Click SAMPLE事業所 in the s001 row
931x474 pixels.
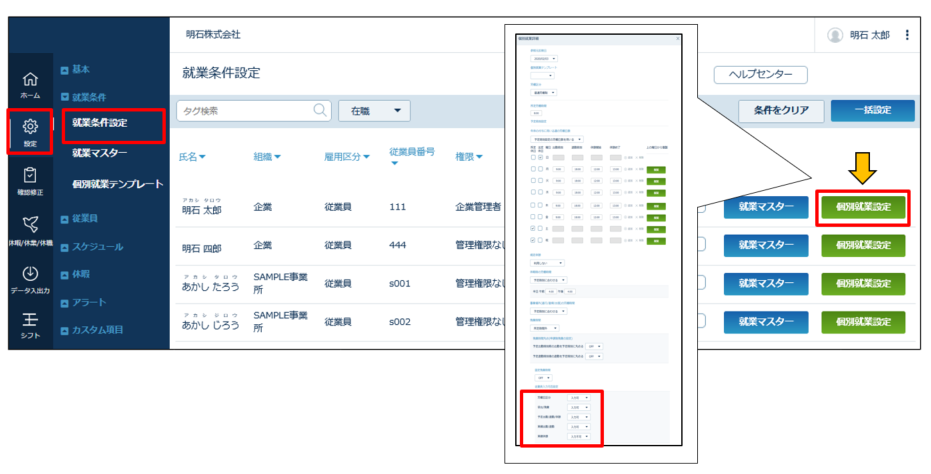tap(280, 283)
